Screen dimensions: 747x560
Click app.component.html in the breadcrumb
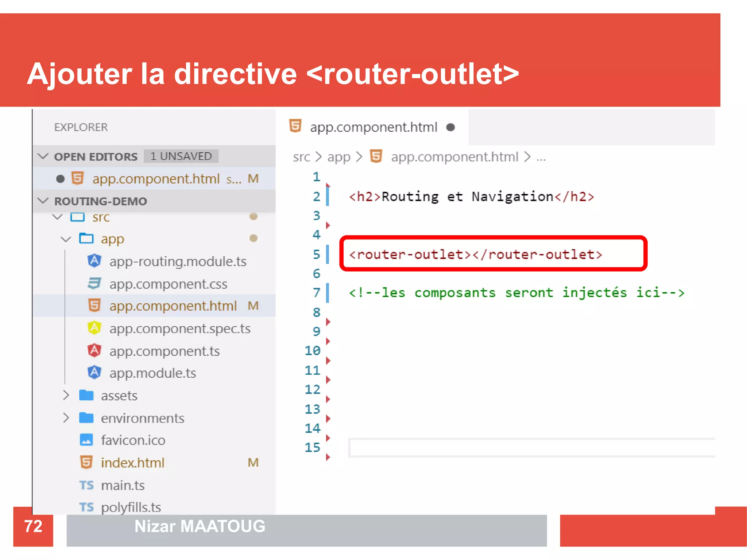pos(454,157)
